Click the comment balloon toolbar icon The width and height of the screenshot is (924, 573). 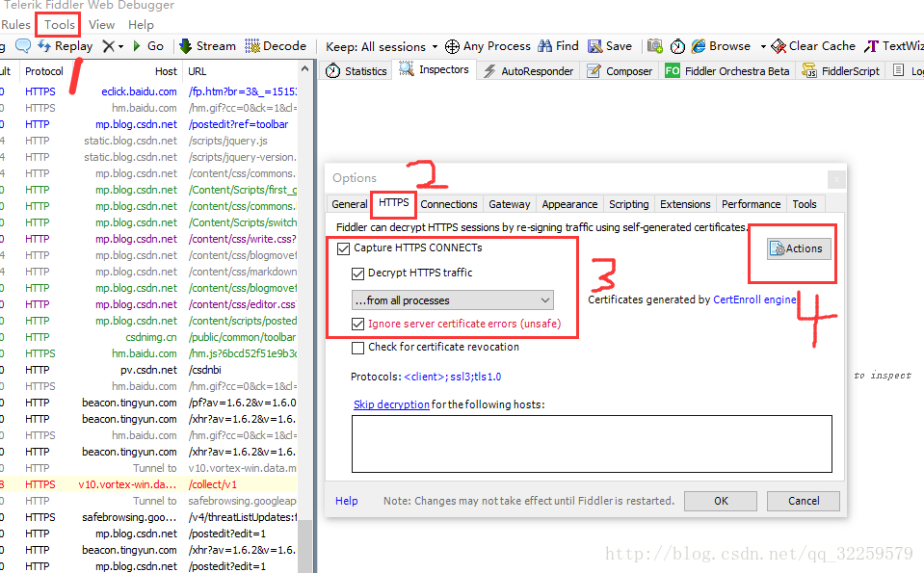click(23, 46)
